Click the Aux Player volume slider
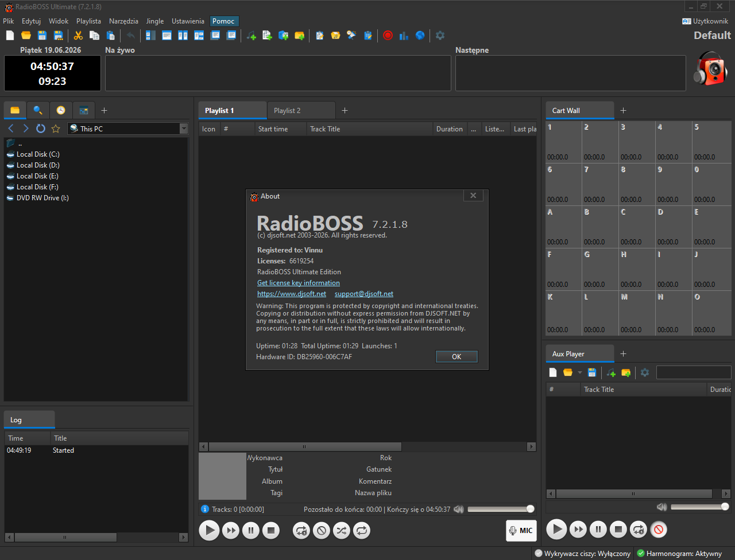This screenshot has height=560, width=735. coord(700,507)
